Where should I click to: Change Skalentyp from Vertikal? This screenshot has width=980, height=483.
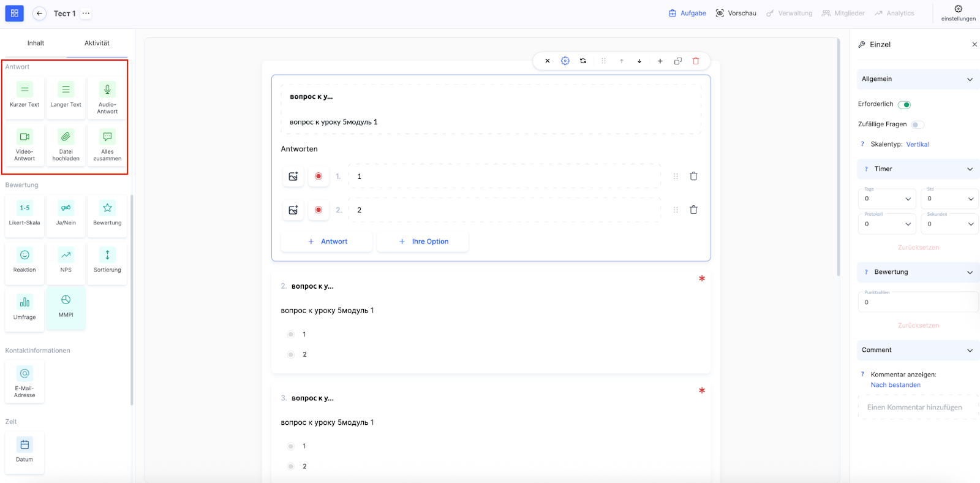tap(918, 145)
